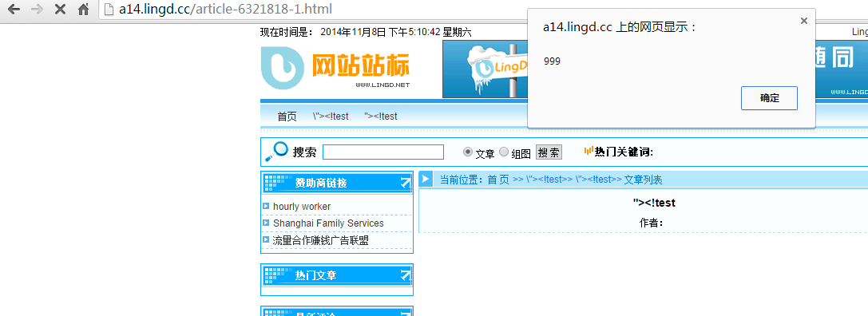Stop page loading with X icon

tap(61, 10)
